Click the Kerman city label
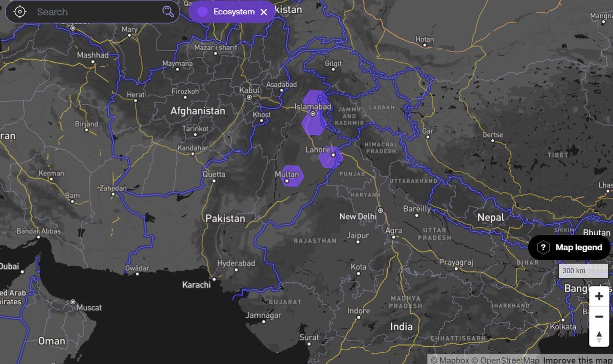 pyautogui.click(x=51, y=174)
